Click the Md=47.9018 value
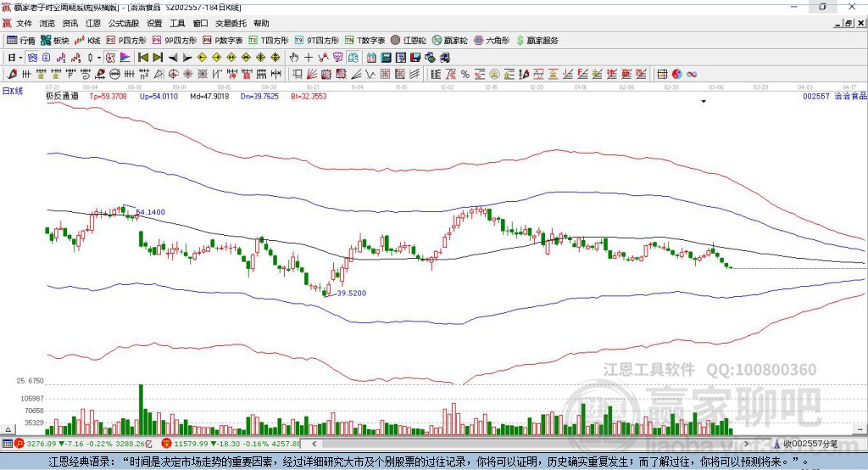The image size is (868, 470). (x=209, y=97)
